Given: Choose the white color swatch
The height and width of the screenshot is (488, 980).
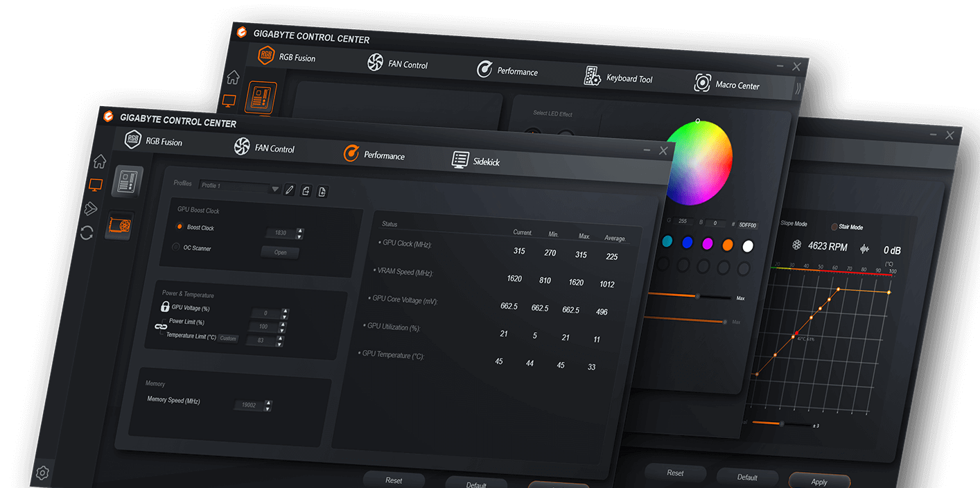Looking at the screenshot, I should [x=747, y=246].
